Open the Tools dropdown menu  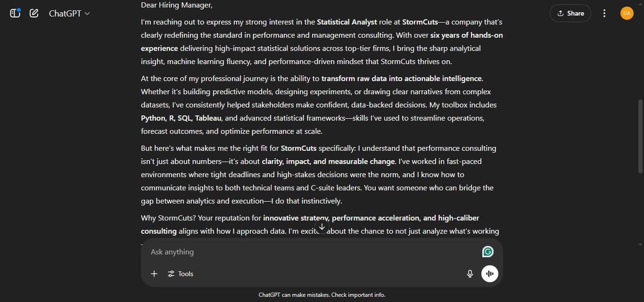click(181, 274)
